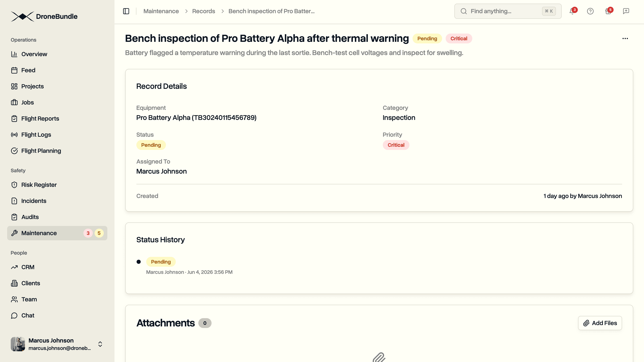Click the Audits clipboard icon
This screenshot has height=362, width=644.
pyautogui.click(x=14, y=217)
